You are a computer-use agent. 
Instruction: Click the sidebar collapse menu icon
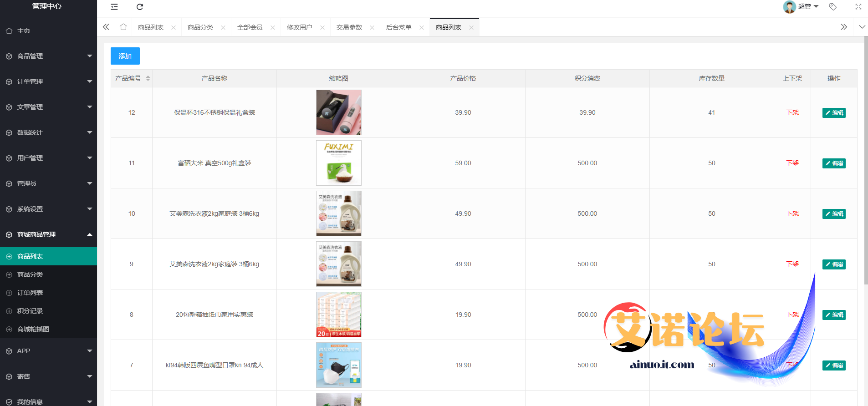(x=114, y=7)
